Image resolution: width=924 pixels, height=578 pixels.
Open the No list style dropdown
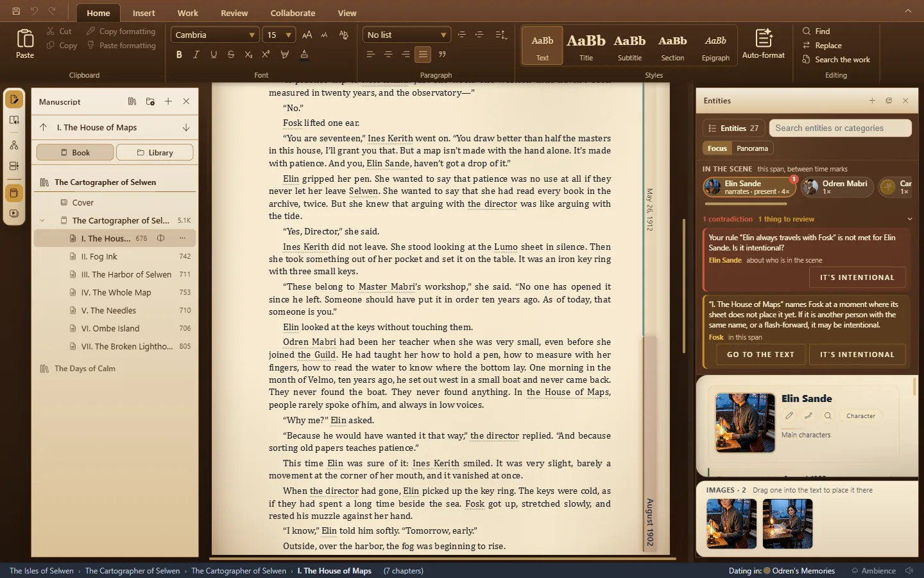407,35
